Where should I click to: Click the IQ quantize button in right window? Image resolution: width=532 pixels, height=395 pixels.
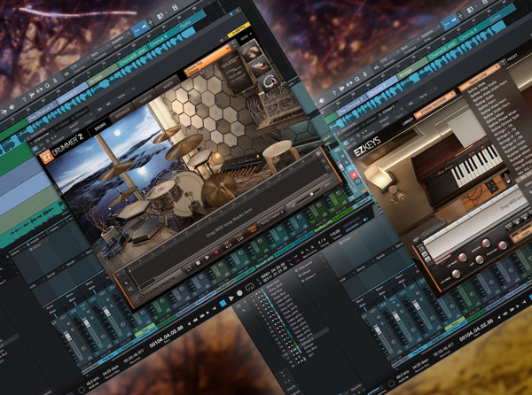pos(376,67)
